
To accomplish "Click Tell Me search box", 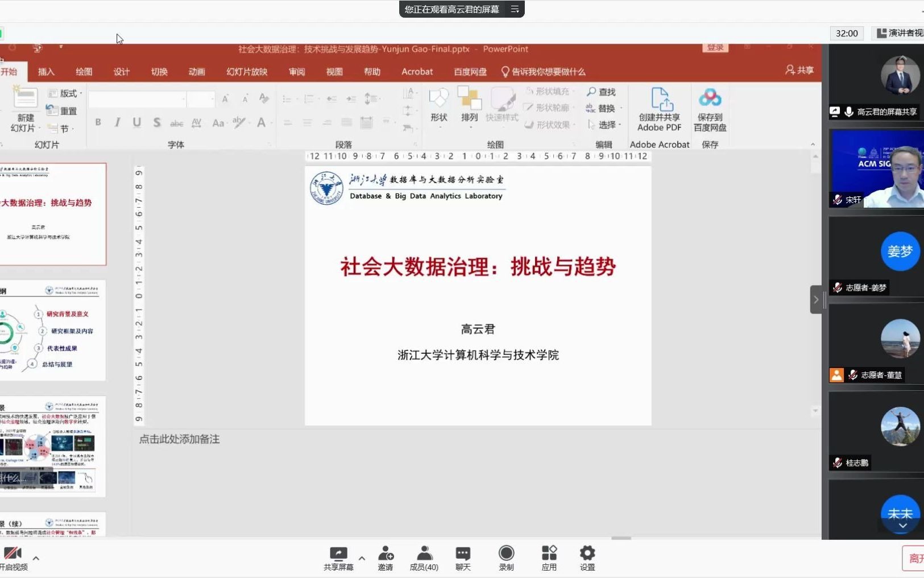I will click(543, 72).
